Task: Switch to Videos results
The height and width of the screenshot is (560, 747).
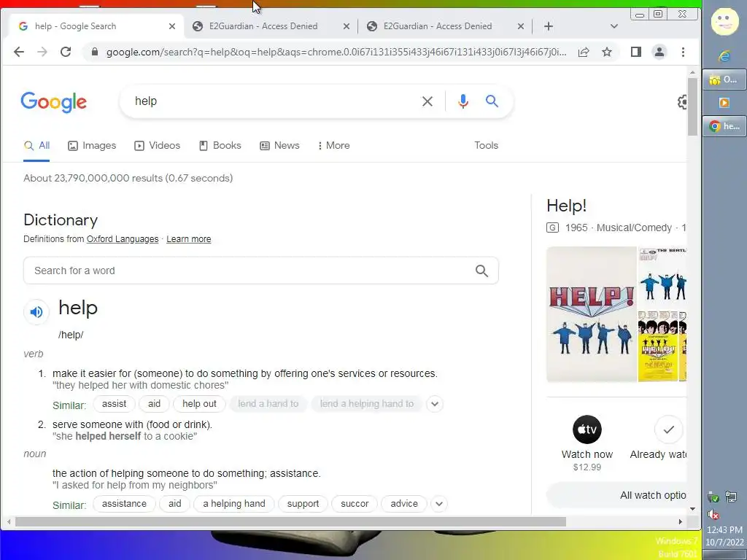Action: pyautogui.click(x=158, y=146)
